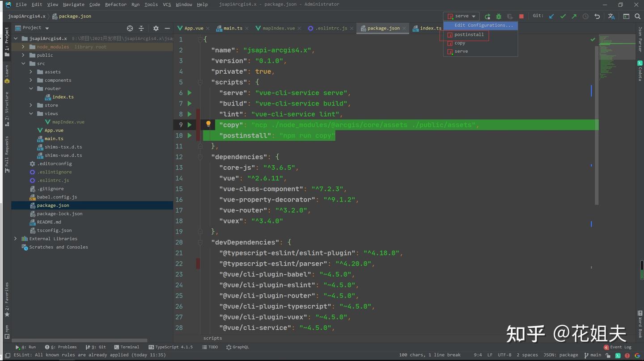Start debugging with the bug icon
The height and width of the screenshot is (361, 644).
click(x=498, y=16)
